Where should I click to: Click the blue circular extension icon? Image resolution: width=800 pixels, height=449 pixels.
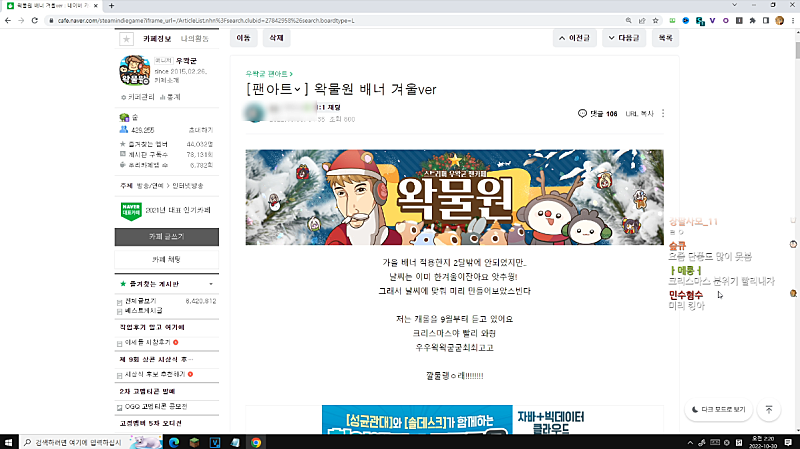(x=686, y=20)
